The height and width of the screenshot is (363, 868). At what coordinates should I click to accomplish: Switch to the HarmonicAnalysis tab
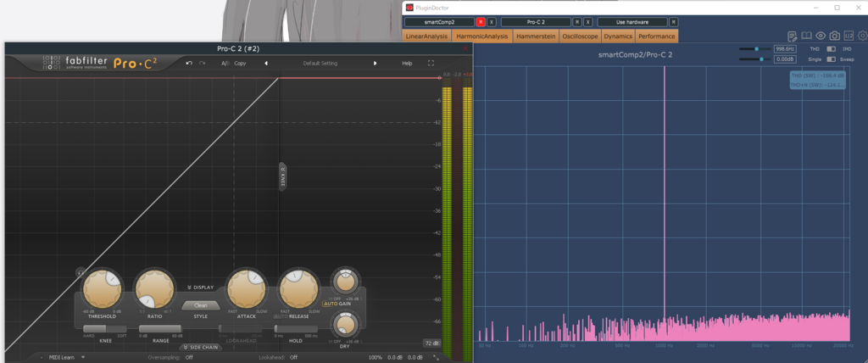(x=482, y=36)
